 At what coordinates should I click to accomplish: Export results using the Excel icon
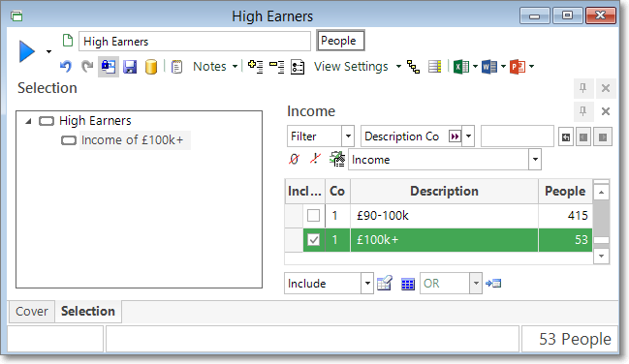[x=461, y=67]
